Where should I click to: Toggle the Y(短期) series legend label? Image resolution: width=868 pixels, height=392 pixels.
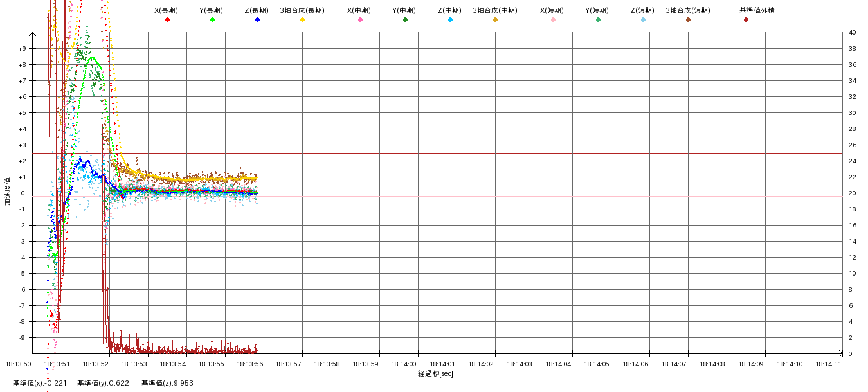597,10
